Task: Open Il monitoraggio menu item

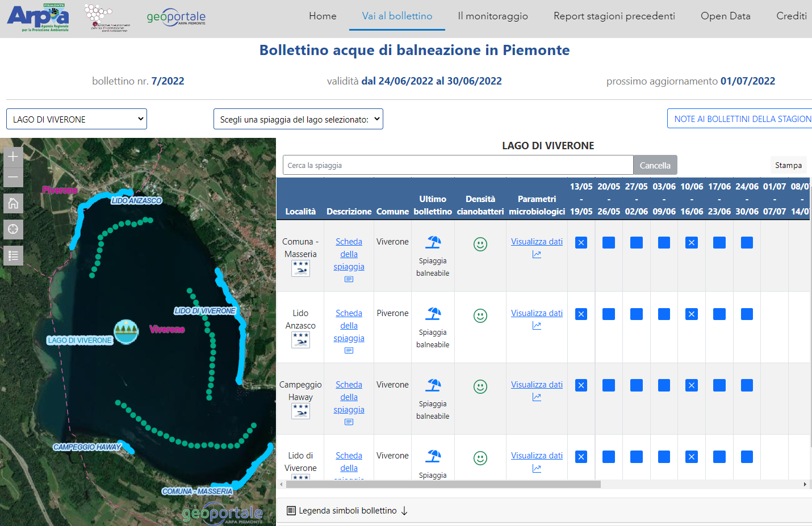Action: [x=493, y=16]
